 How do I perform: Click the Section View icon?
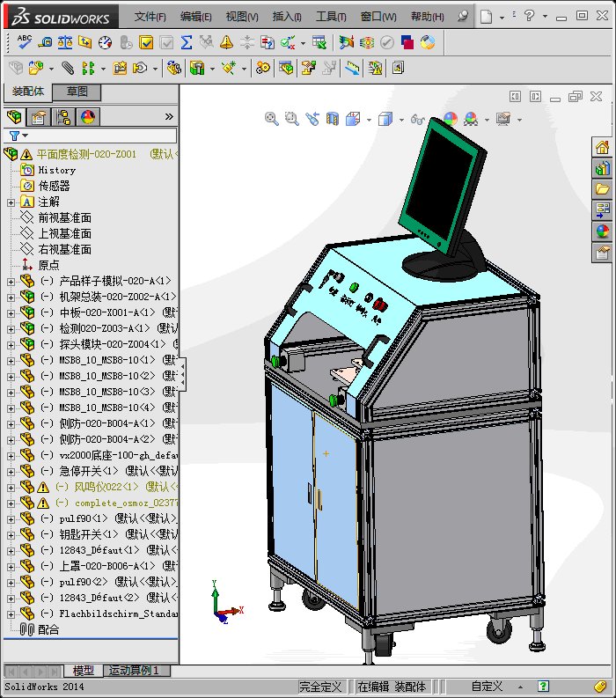pyautogui.click(x=333, y=119)
